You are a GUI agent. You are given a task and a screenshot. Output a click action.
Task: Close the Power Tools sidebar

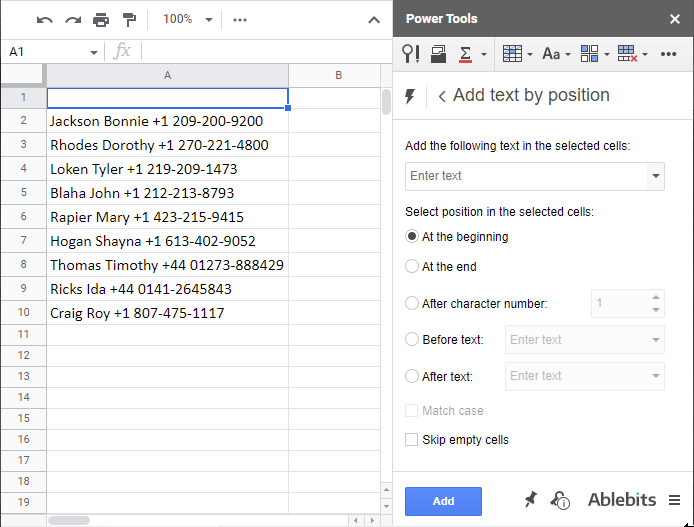675,19
